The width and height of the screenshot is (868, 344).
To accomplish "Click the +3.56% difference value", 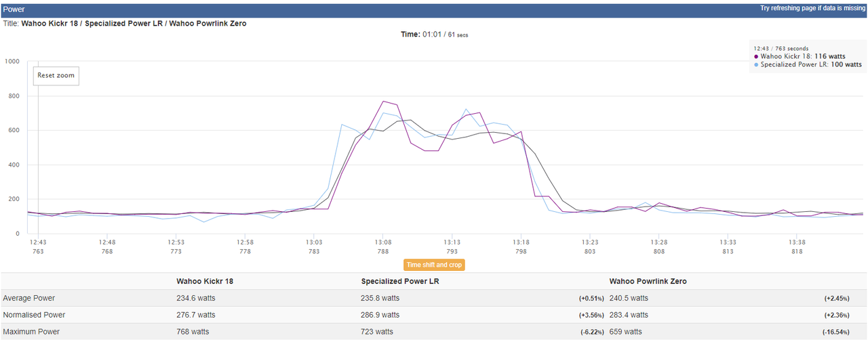I will pos(592,316).
